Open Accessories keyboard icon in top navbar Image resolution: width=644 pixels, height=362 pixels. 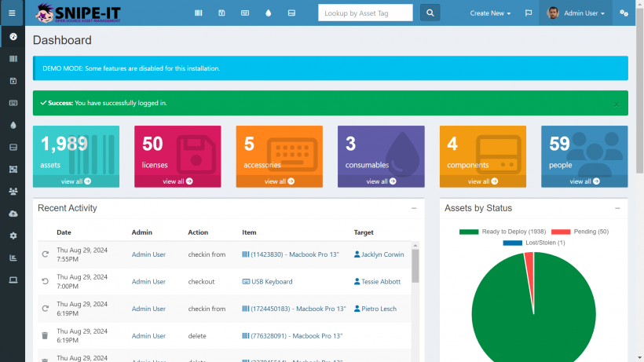coord(245,13)
